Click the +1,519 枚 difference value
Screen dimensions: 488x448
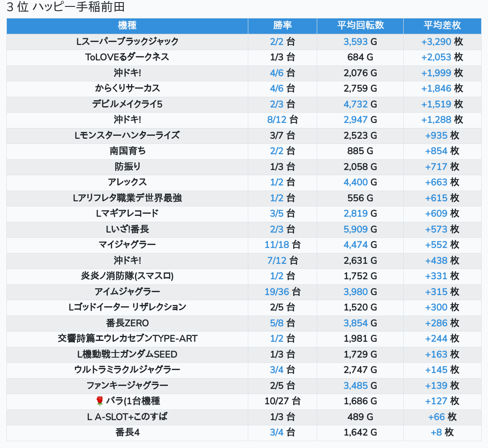(x=442, y=104)
